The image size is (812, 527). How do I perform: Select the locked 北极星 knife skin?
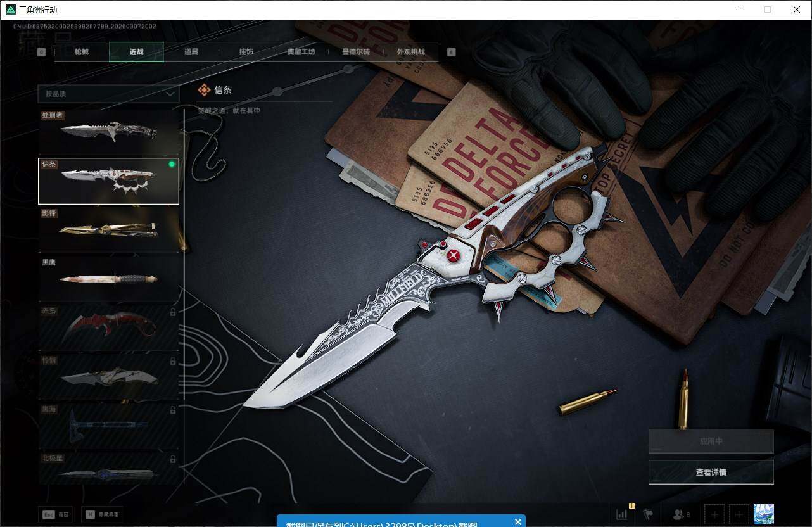(x=108, y=468)
